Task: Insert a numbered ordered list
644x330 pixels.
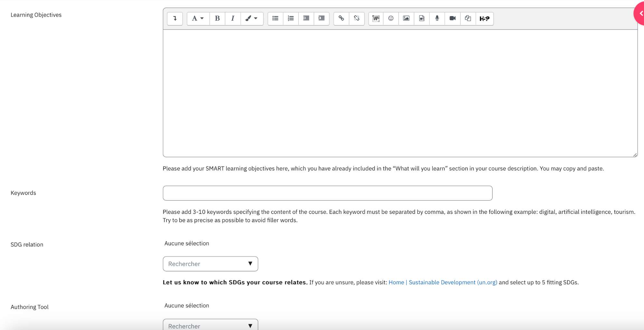Action: tap(291, 18)
